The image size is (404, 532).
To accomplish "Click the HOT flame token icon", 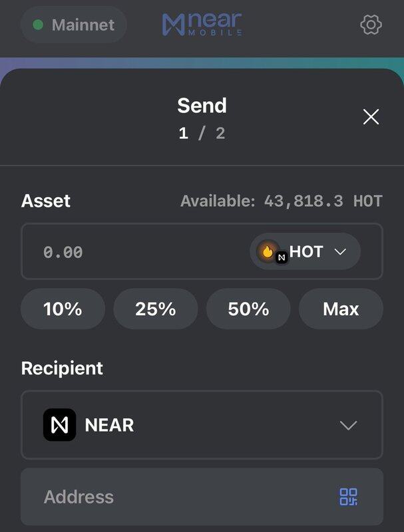I will 268,252.
